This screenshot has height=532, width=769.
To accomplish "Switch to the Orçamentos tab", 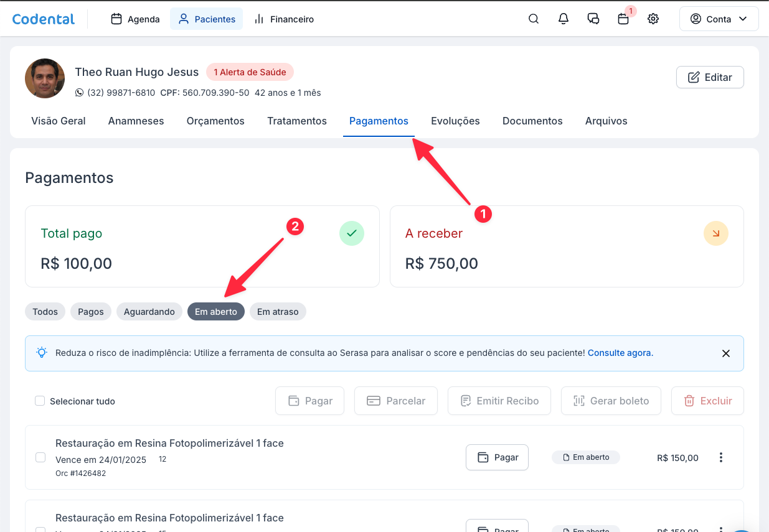I will coord(215,121).
